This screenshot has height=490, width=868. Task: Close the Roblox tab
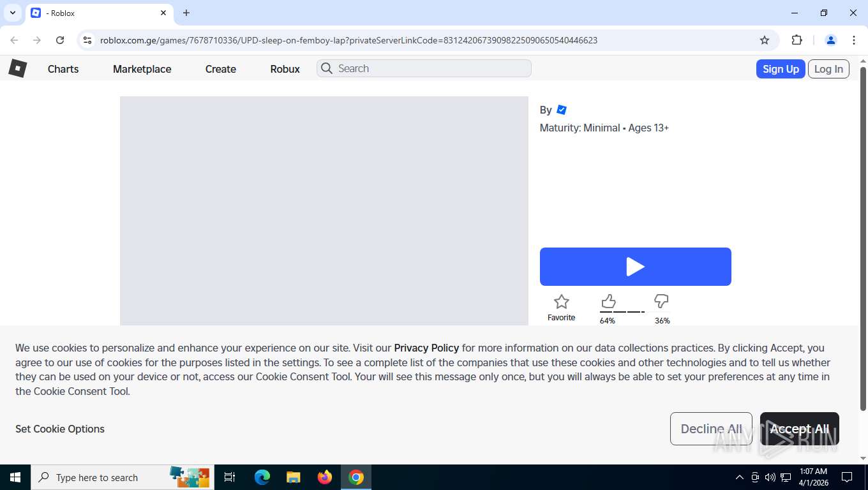tap(163, 13)
